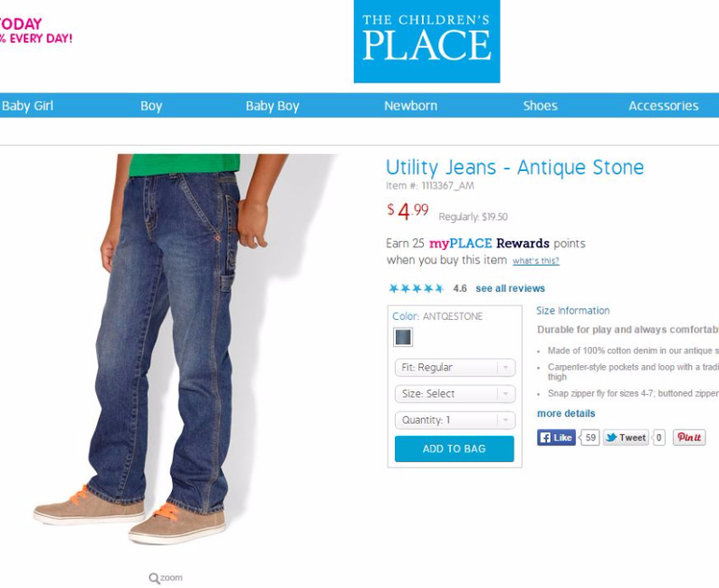Open the Quantity dropdown
The width and height of the screenshot is (719, 588).
(455, 420)
